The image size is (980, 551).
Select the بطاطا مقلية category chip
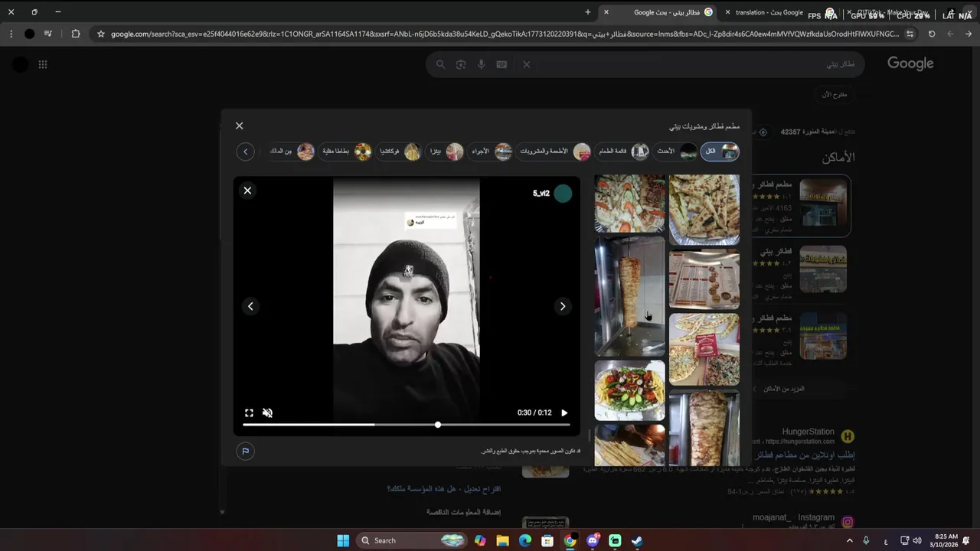tap(346, 152)
